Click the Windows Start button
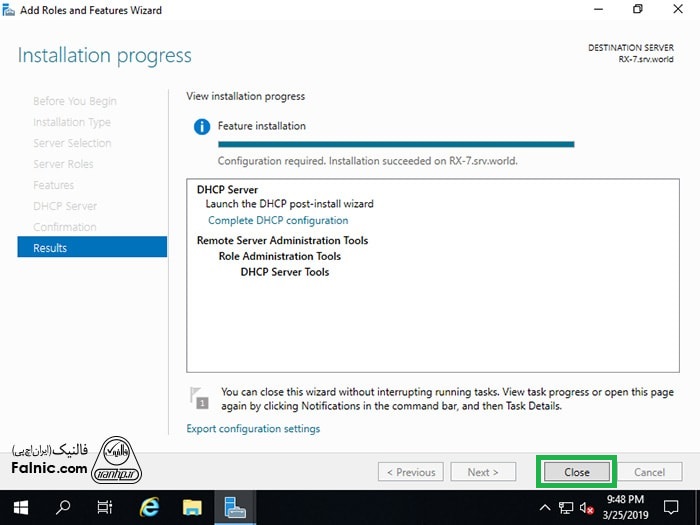Viewport: 700px width, 525px height. pos(19,507)
